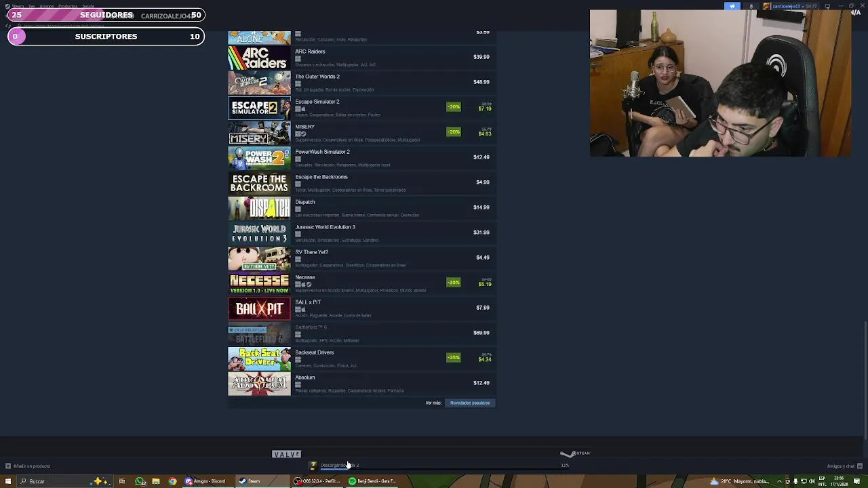Click the $39.99 price of ARC Raiders
This screenshot has height=488, width=868.
point(481,57)
